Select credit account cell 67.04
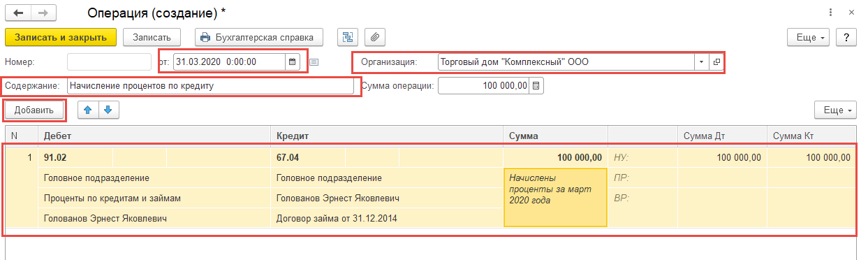The width and height of the screenshot is (868, 260). point(308,158)
